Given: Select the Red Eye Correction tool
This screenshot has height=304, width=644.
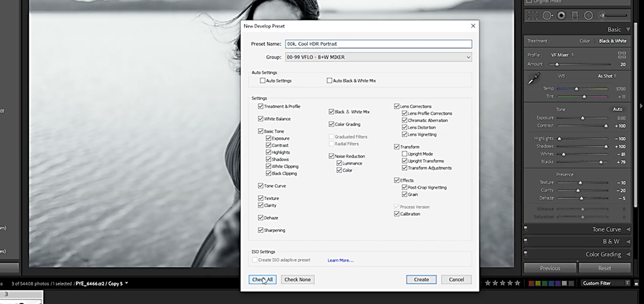Looking at the screenshot, I should (561, 16).
